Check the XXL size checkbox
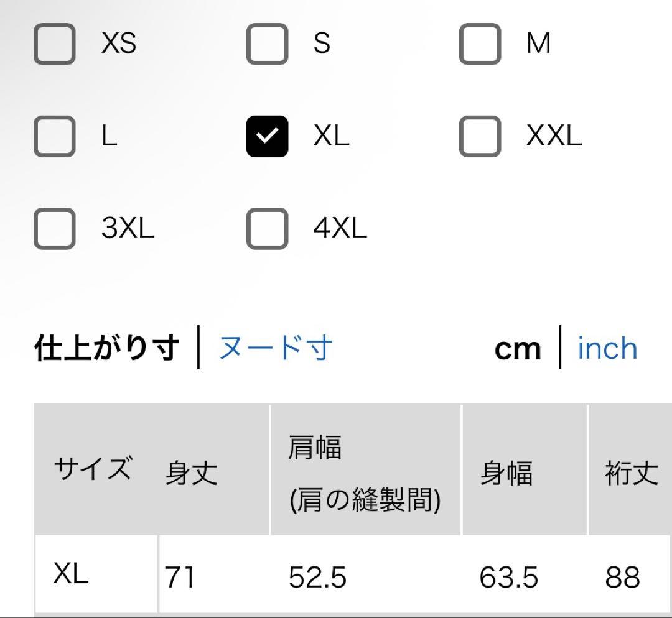672x618 pixels. 480,136
